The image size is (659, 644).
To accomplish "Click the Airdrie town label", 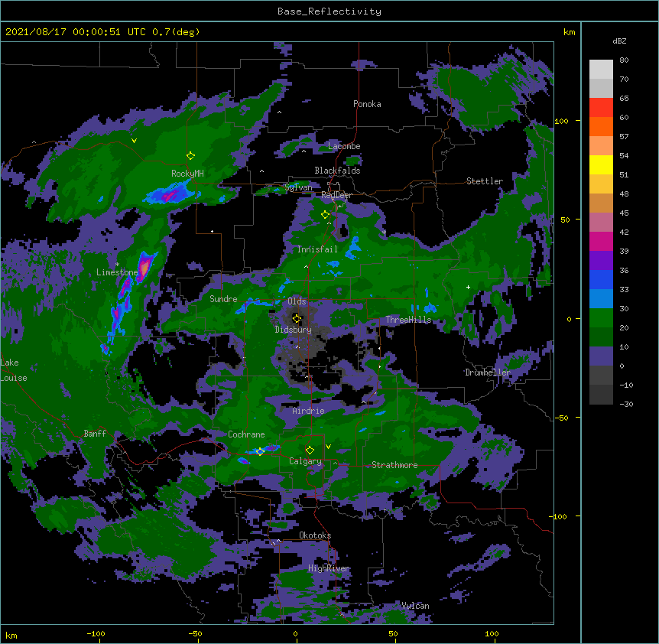I will click(308, 411).
